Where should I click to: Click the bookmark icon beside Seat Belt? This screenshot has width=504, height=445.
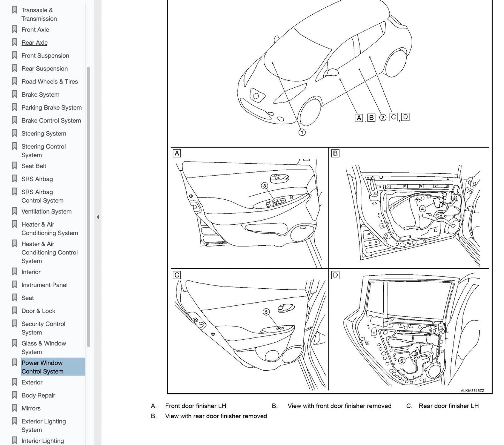click(x=15, y=166)
